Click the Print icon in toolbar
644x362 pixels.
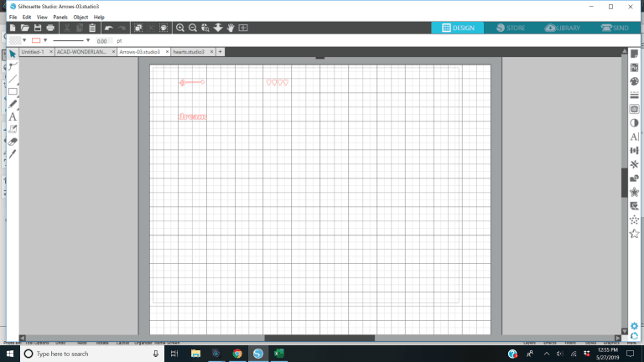pyautogui.click(x=50, y=28)
